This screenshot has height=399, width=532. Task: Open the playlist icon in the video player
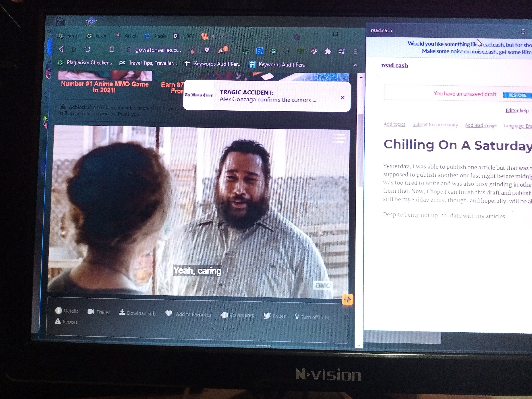coord(340,138)
